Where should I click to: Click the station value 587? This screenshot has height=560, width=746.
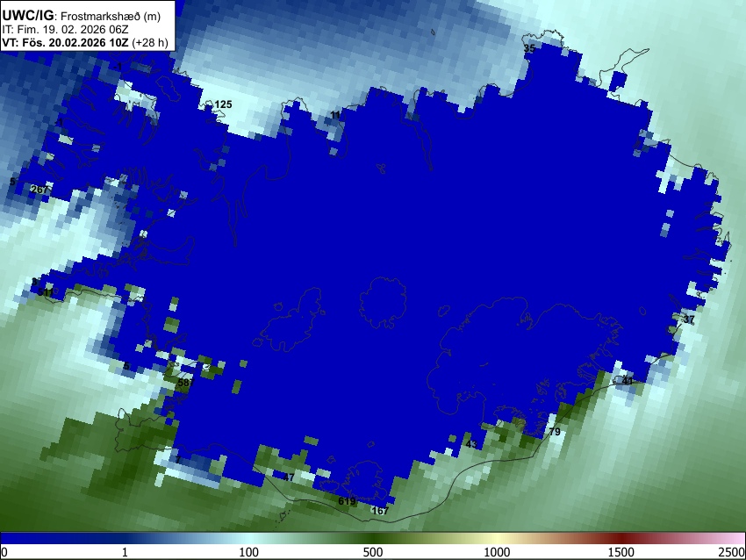pos(186,382)
